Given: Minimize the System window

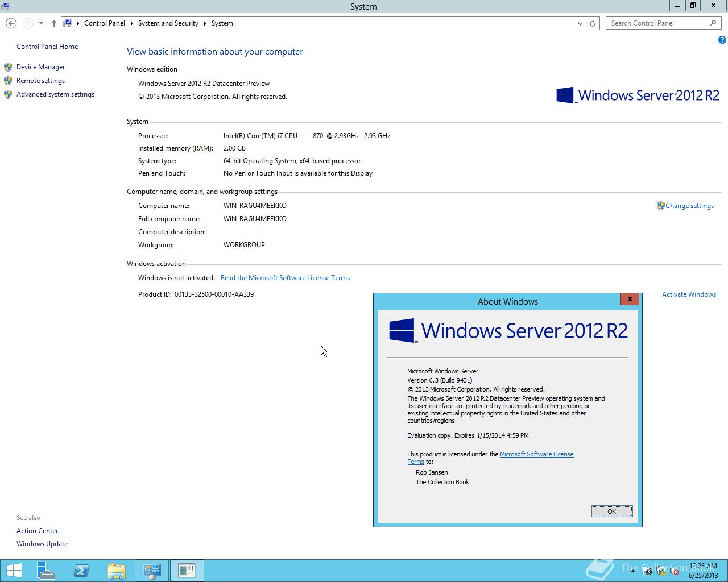Looking at the screenshot, I should [x=677, y=6].
